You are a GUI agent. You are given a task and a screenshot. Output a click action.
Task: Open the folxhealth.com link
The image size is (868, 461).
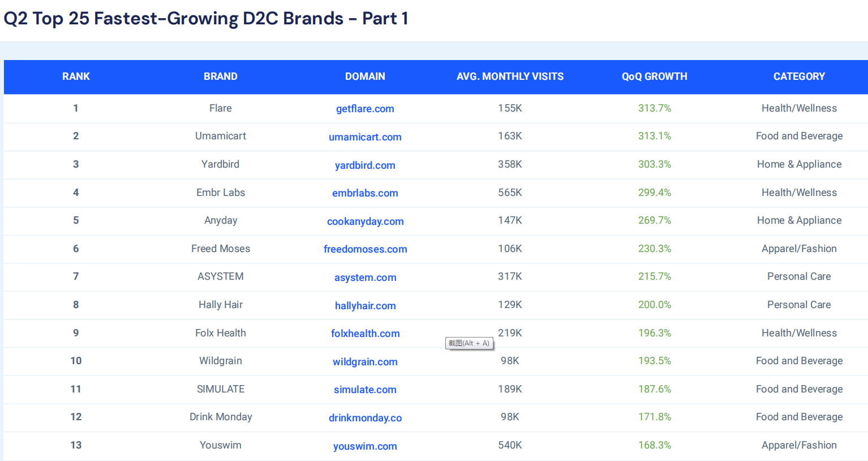(x=365, y=334)
